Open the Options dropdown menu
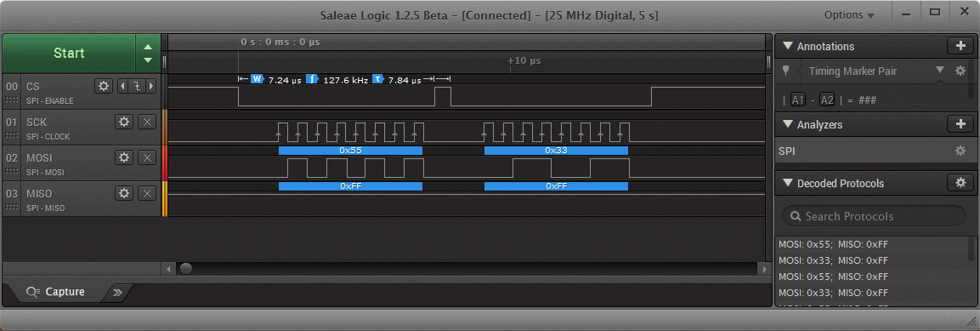This screenshot has height=331, width=980. click(x=849, y=15)
